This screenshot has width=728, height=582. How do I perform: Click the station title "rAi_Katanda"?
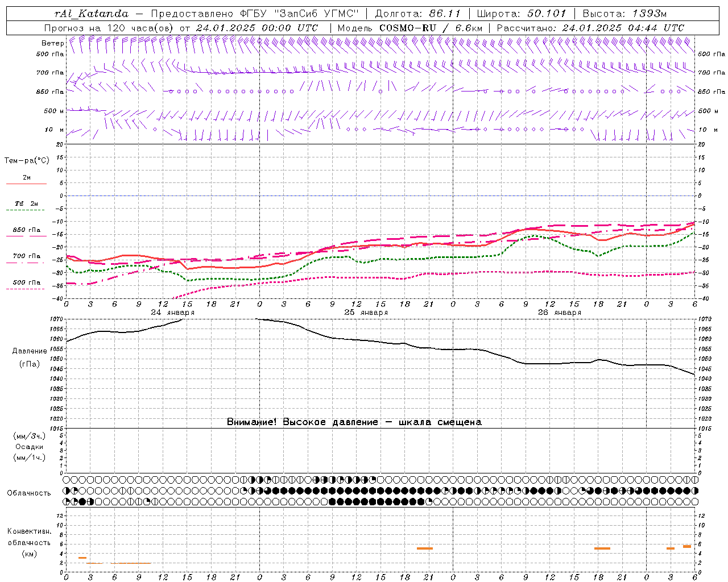(x=92, y=14)
